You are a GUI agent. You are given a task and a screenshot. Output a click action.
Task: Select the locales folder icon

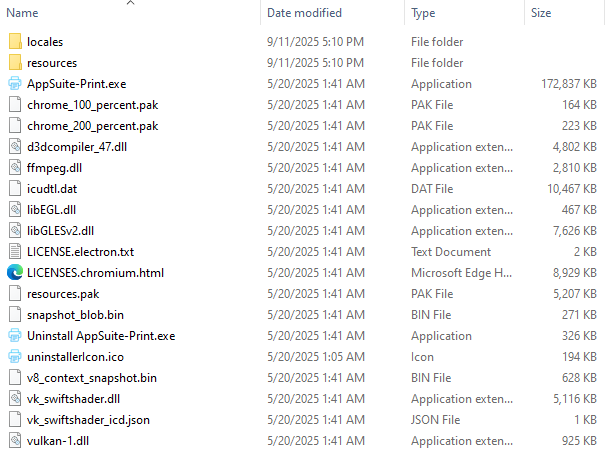coord(15,42)
